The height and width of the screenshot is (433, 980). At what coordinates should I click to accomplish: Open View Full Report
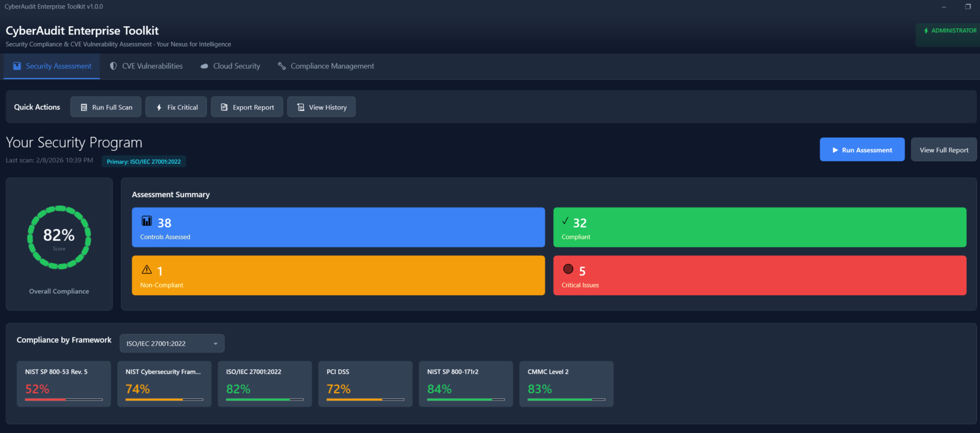pyautogui.click(x=944, y=150)
